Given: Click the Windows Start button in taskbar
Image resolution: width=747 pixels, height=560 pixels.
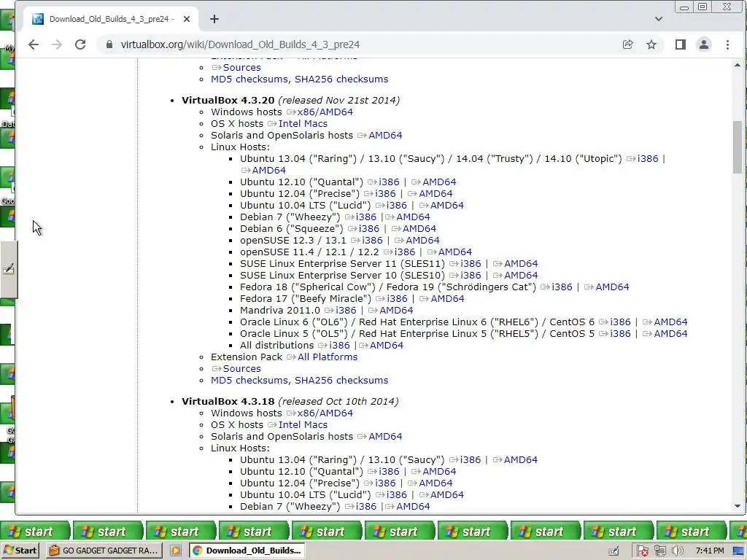Looking at the screenshot, I should [20, 551].
